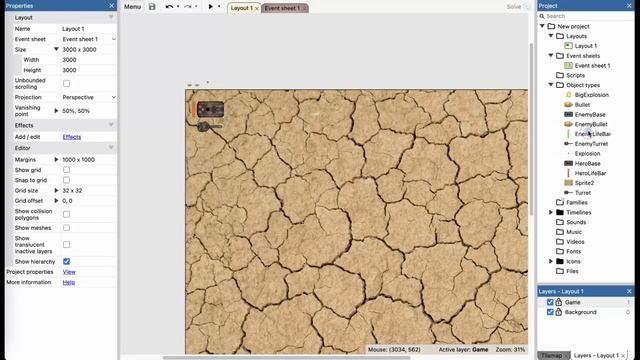Screen dimensions: 640x360
Task: Click the Undo arrow icon
Action: pyautogui.click(x=169, y=7)
